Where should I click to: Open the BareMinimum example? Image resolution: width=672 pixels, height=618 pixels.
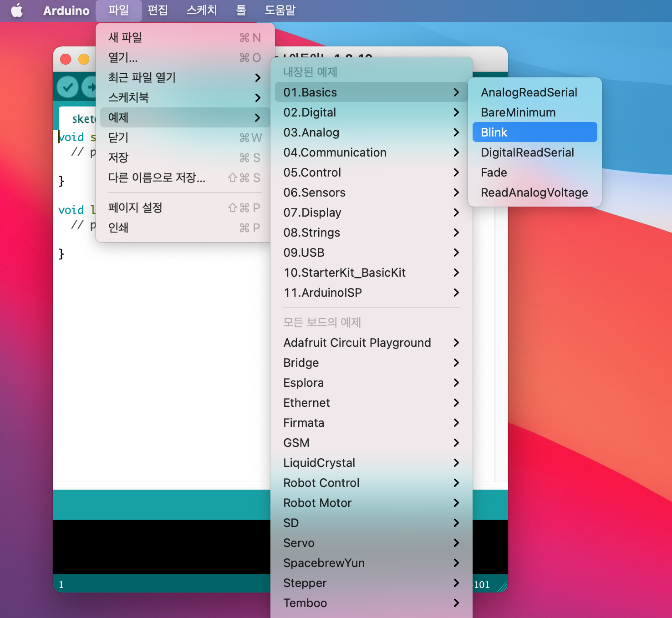click(x=535, y=112)
